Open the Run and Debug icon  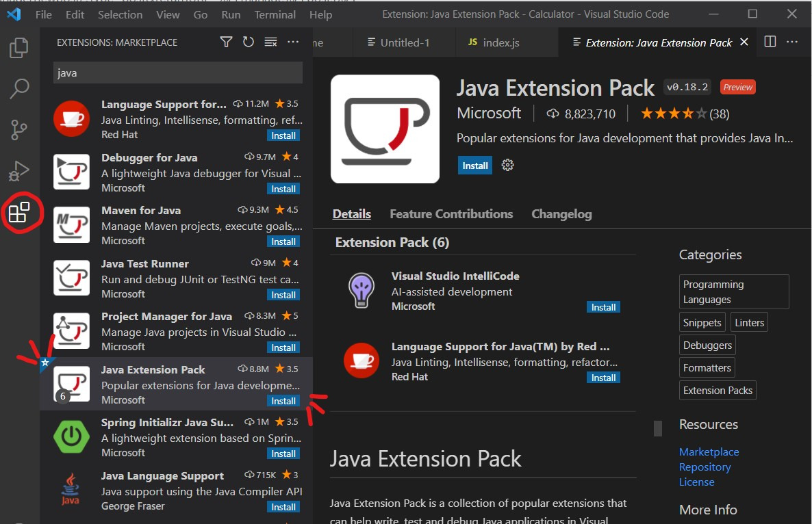tap(19, 171)
